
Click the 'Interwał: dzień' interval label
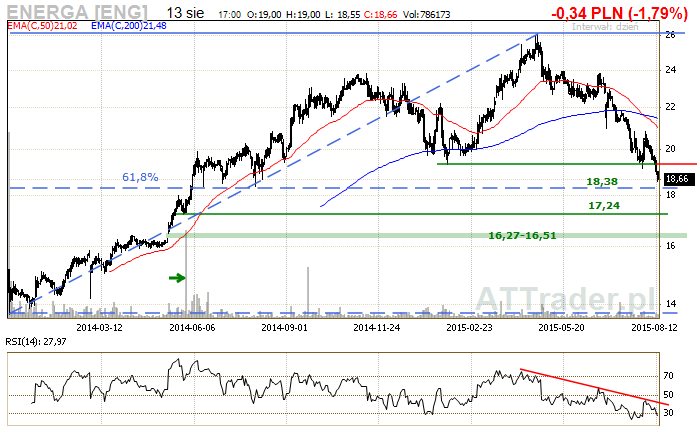605,26
